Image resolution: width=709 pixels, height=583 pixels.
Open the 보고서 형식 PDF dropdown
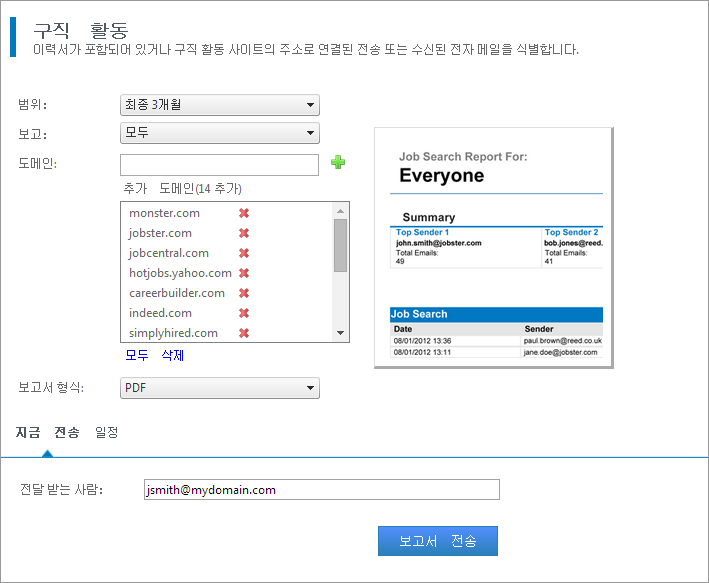[x=219, y=388]
